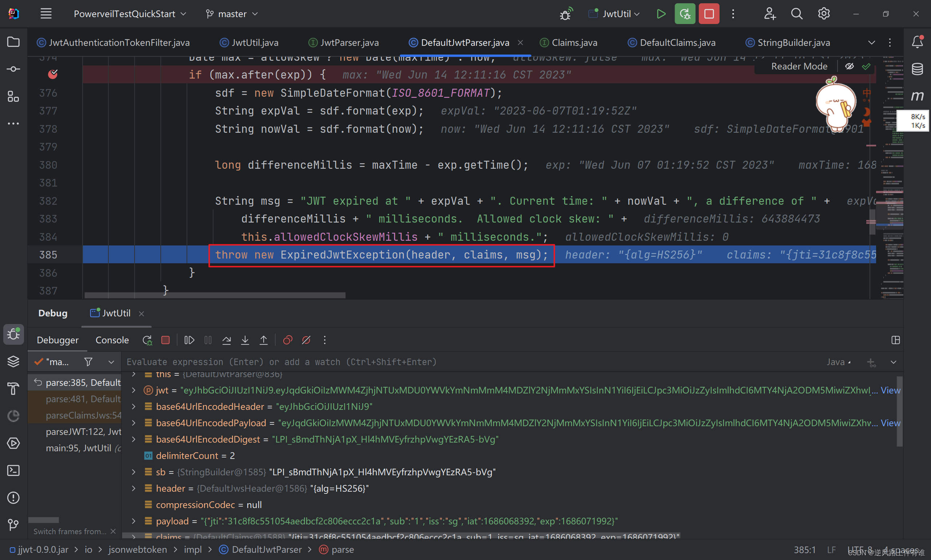Viewport: 931px width, 560px height.
Task: Click View link for jwt variable
Action: tap(890, 390)
